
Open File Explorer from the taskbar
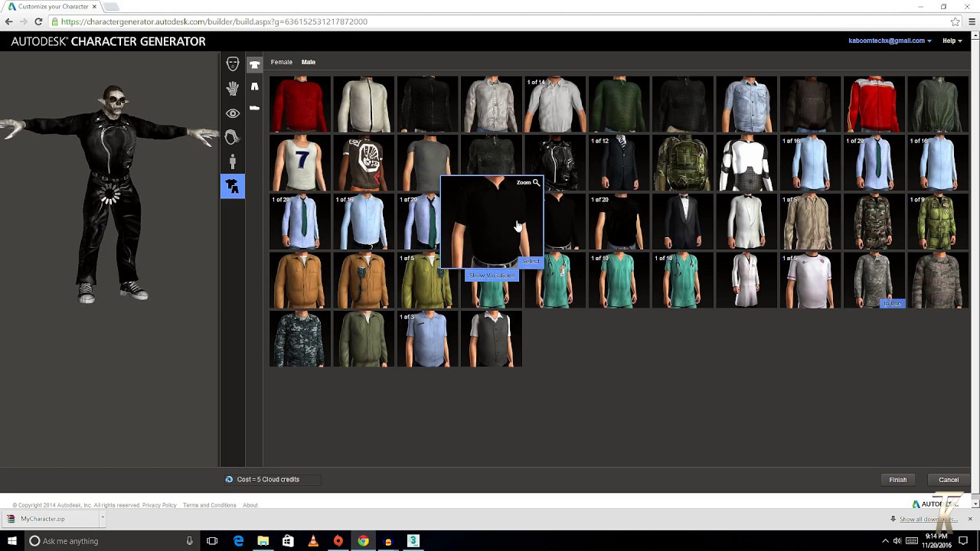pos(263,541)
